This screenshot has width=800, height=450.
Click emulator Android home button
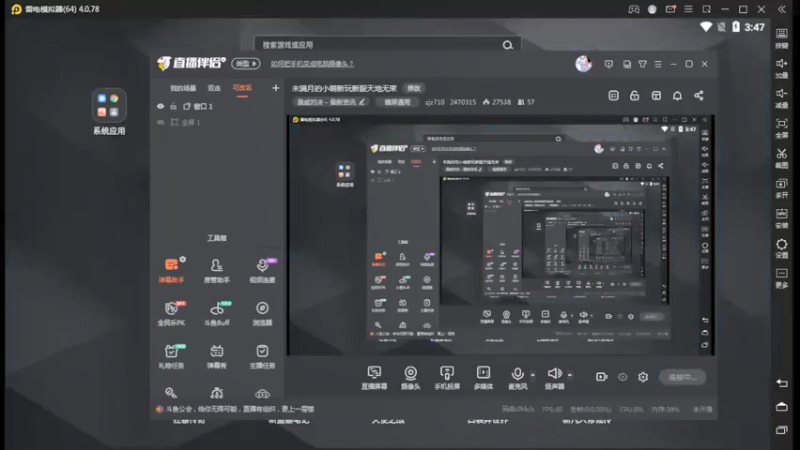(782, 407)
